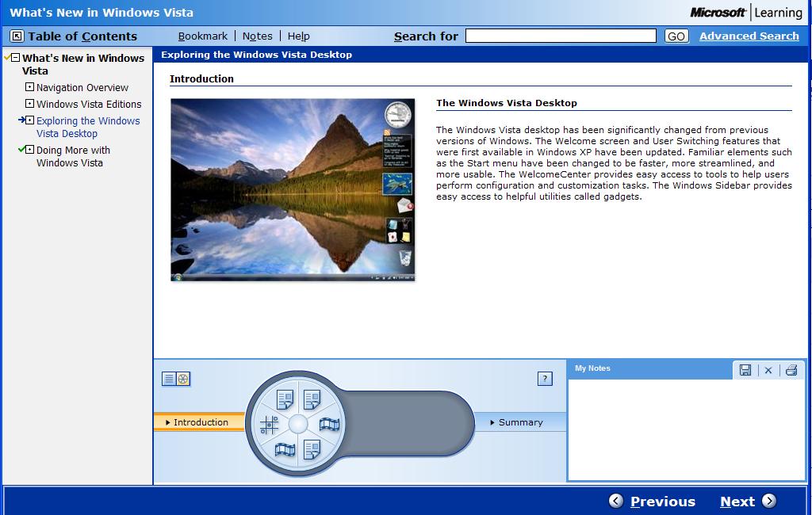Expand the Windows Vista Editions node
Screen dimensions: 812x515
29,103
